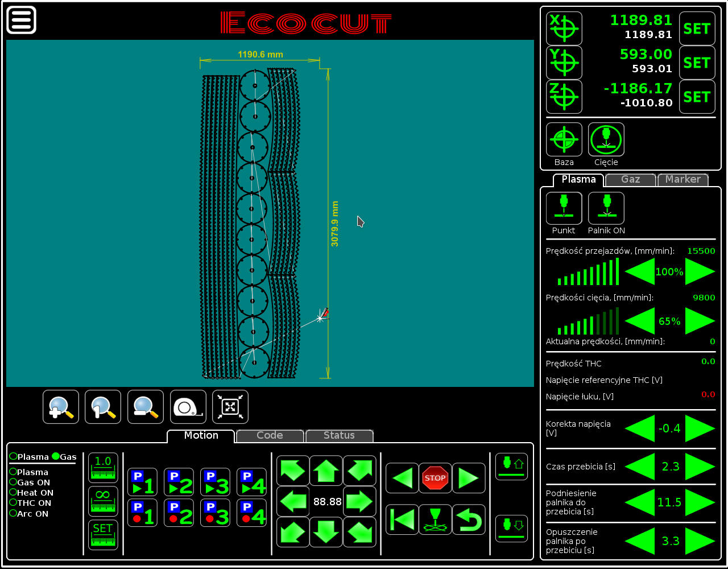
Task: Click the Baza crosshair icon
Action: click(564, 138)
